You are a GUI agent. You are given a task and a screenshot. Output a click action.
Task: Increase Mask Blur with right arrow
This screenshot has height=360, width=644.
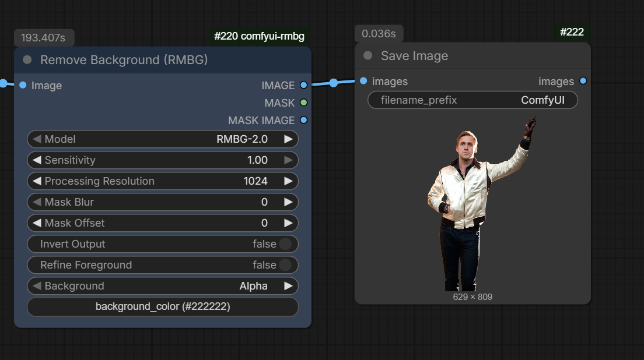tap(288, 202)
